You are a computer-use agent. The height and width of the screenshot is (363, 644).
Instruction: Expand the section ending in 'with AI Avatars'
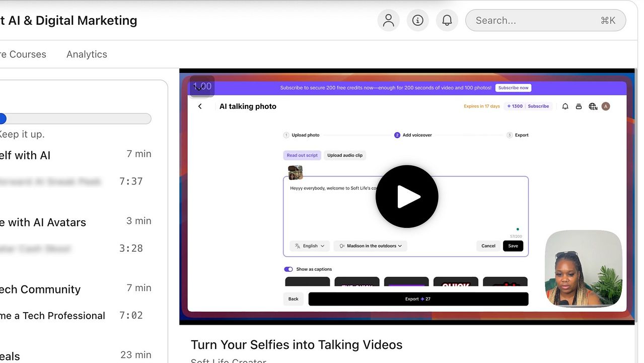point(76,222)
